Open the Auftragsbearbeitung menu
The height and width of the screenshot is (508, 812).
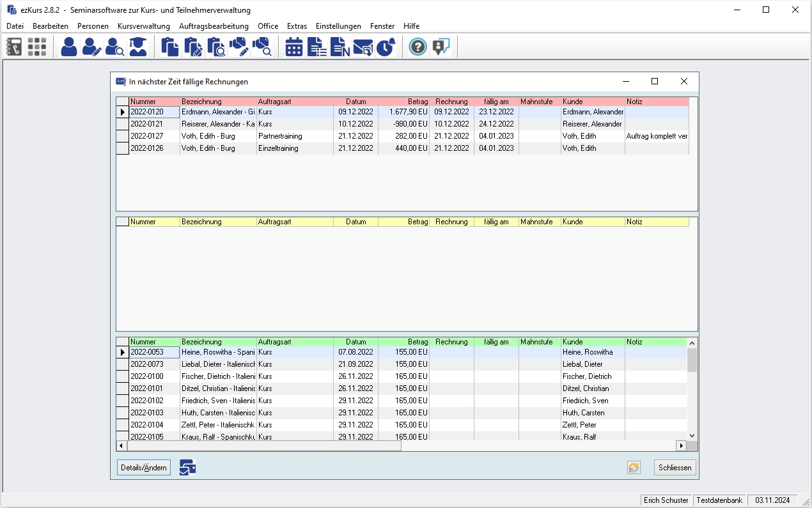tap(214, 26)
